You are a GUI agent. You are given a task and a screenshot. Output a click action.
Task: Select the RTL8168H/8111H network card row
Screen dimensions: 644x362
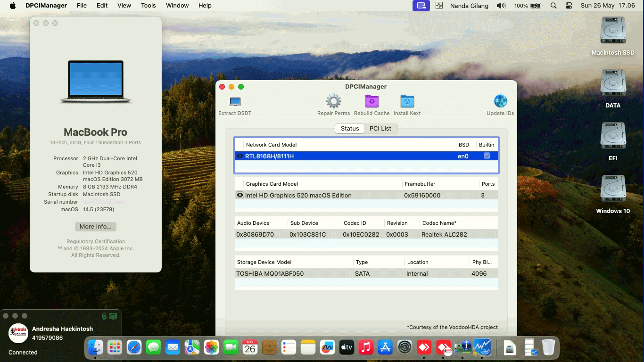[x=366, y=156]
